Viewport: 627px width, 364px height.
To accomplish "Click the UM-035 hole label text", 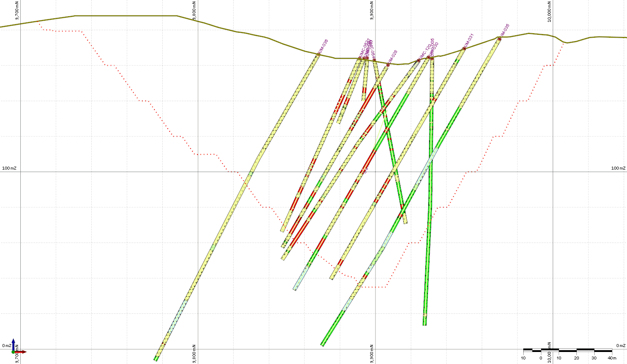I will coord(505,30).
